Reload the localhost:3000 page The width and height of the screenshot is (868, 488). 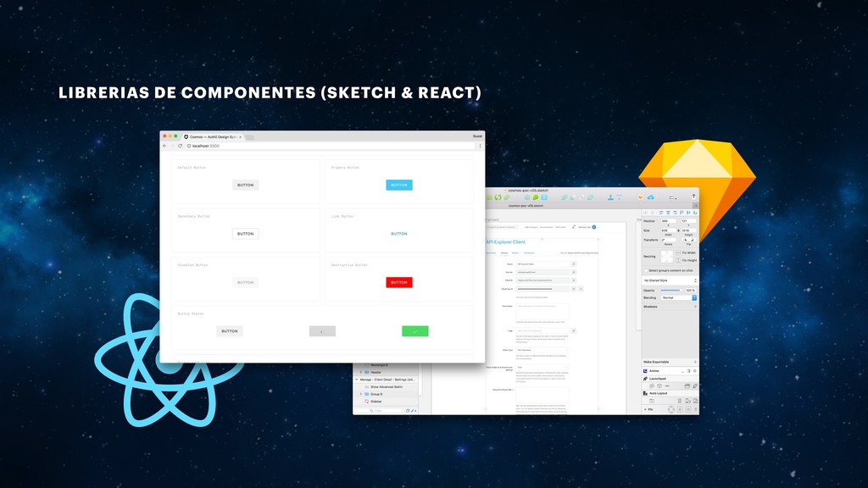pos(180,146)
